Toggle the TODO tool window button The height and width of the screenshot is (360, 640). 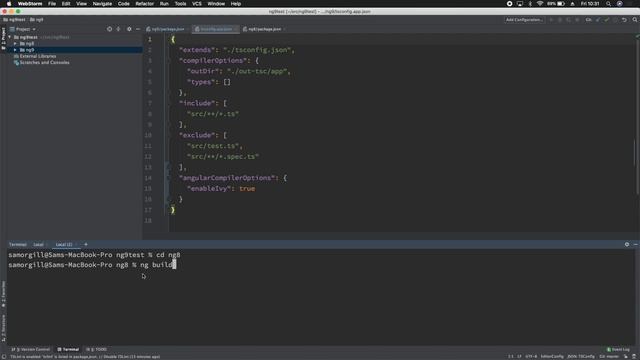coord(97,349)
